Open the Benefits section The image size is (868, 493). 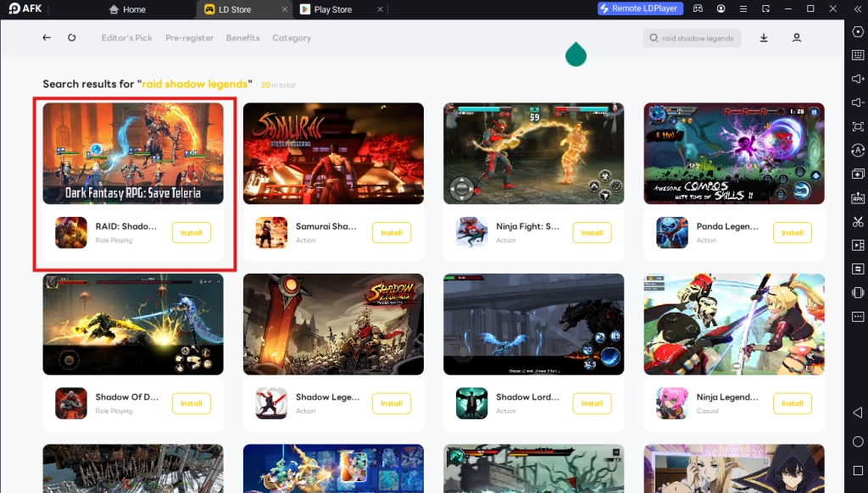click(242, 37)
